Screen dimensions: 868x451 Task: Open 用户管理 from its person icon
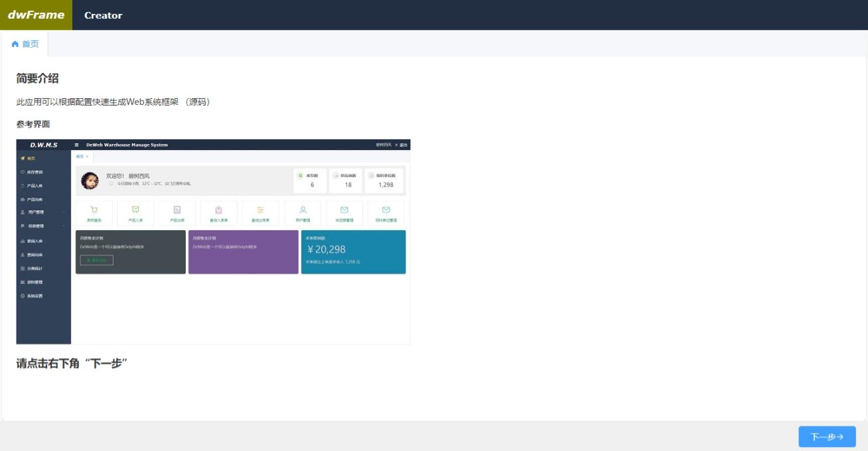coord(303,210)
